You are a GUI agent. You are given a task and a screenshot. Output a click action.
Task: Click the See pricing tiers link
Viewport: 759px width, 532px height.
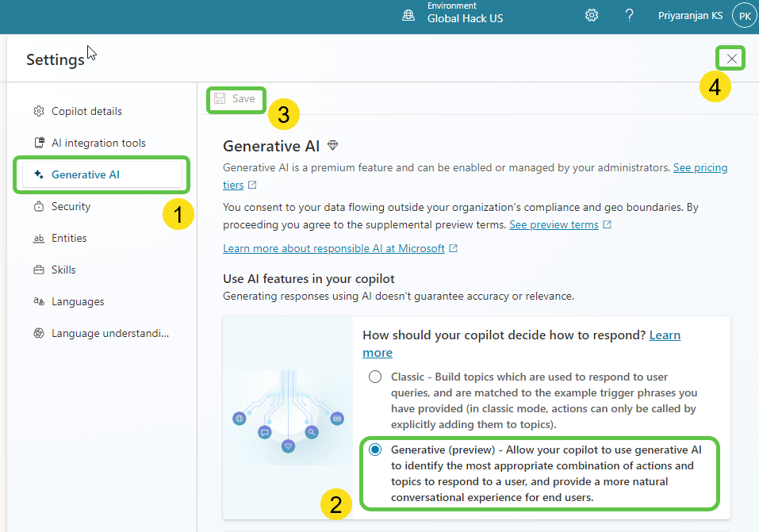pyautogui.click(x=700, y=168)
